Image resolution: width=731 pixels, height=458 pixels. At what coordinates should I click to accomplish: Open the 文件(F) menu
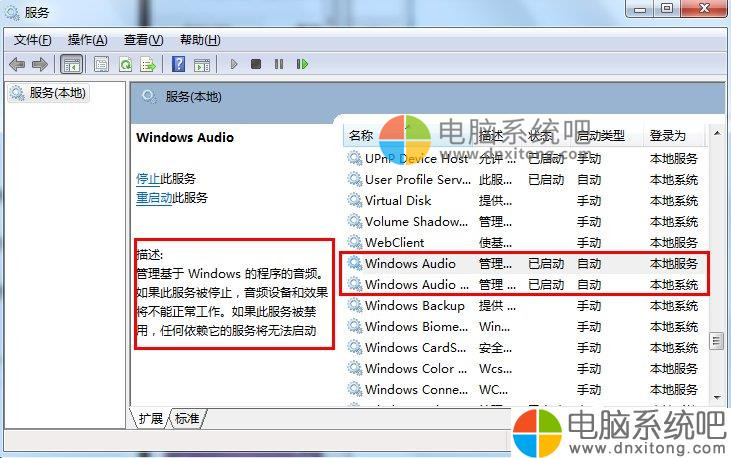(32, 40)
